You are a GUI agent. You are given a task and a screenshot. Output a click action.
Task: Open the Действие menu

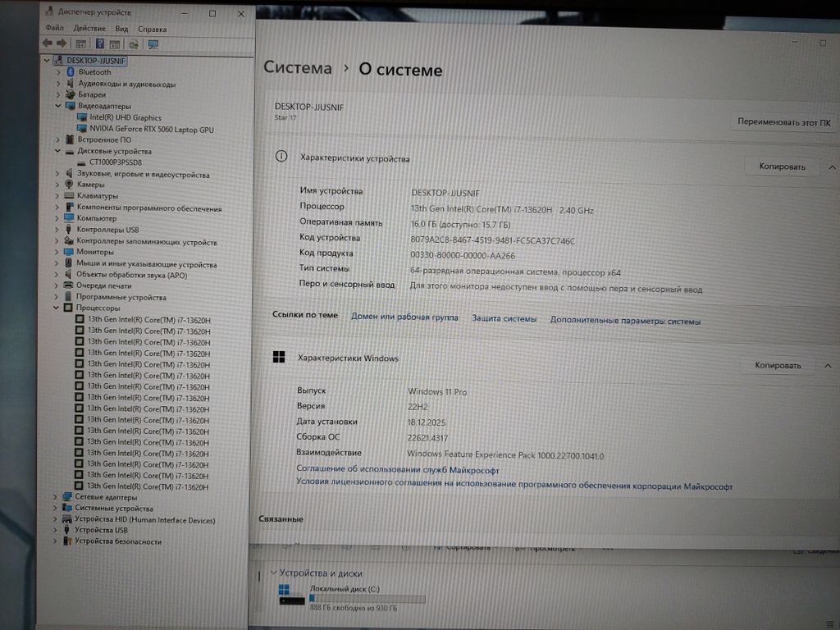[89, 29]
